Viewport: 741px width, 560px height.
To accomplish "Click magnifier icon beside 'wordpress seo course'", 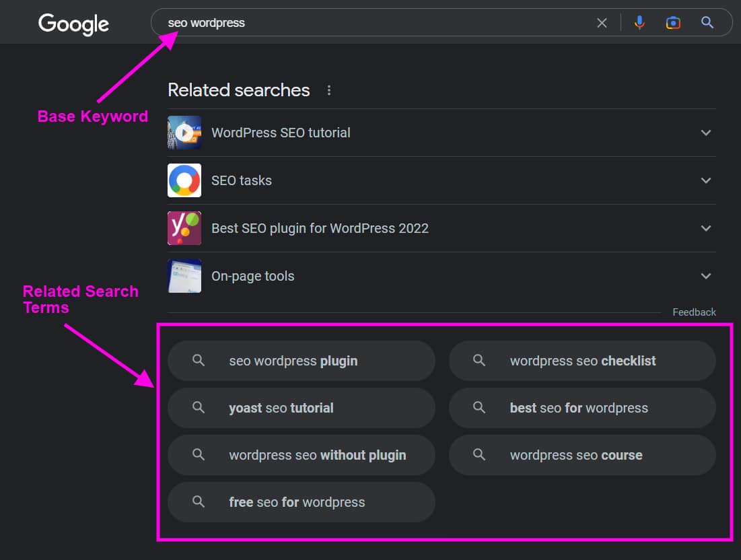I will pos(479,454).
